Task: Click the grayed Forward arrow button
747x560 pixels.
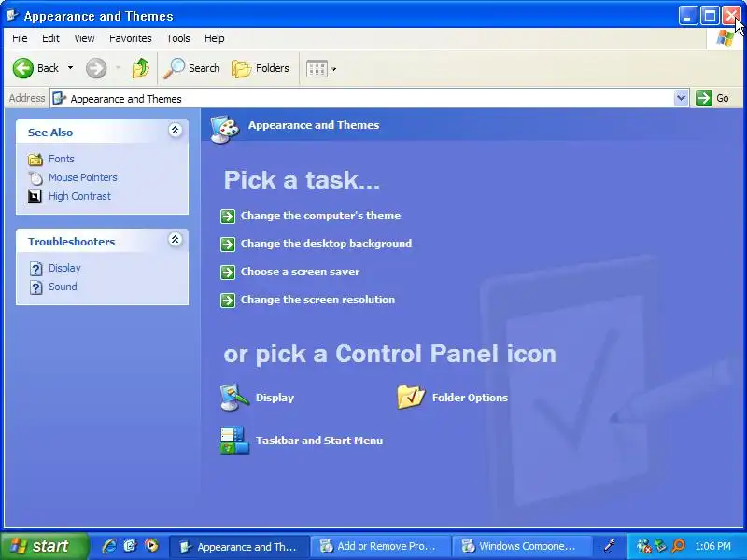Action: (x=96, y=68)
